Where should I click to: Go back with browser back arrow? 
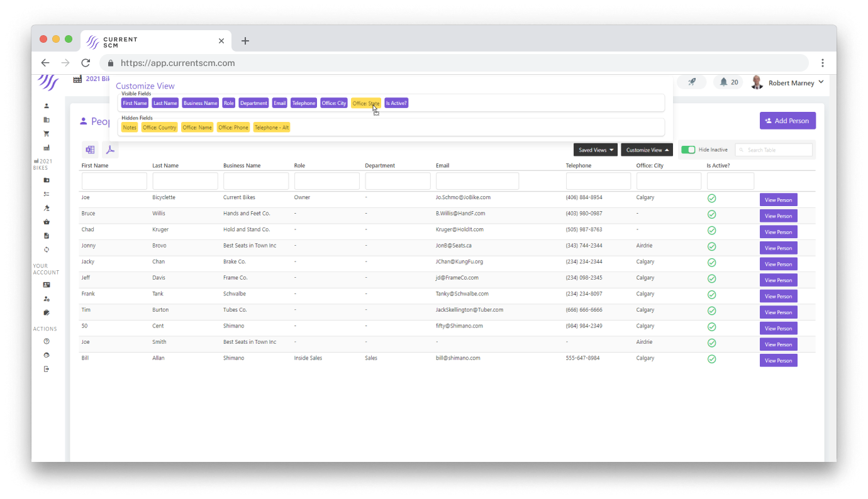pyautogui.click(x=45, y=63)
